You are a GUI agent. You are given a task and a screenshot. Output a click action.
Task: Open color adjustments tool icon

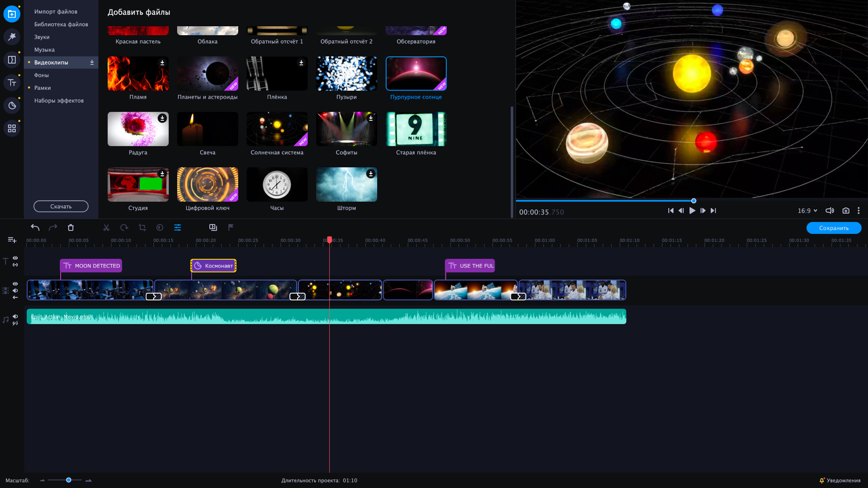click(x=160, y=228)
